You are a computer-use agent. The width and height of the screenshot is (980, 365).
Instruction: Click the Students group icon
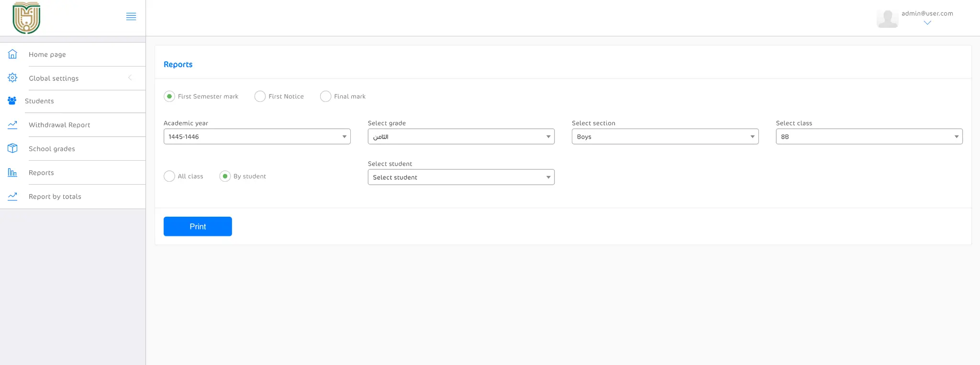click(12, 101)
